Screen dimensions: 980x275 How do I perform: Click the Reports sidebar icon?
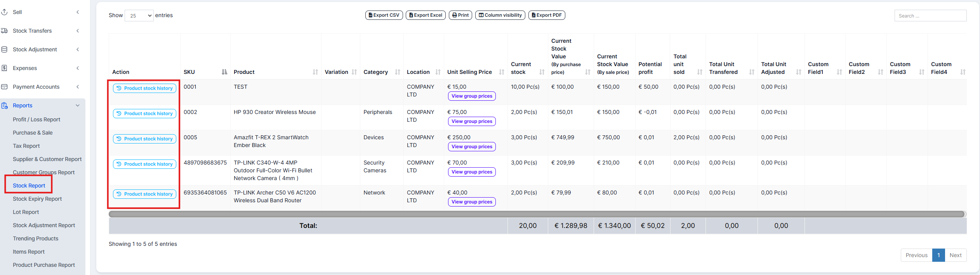[4, 105]
